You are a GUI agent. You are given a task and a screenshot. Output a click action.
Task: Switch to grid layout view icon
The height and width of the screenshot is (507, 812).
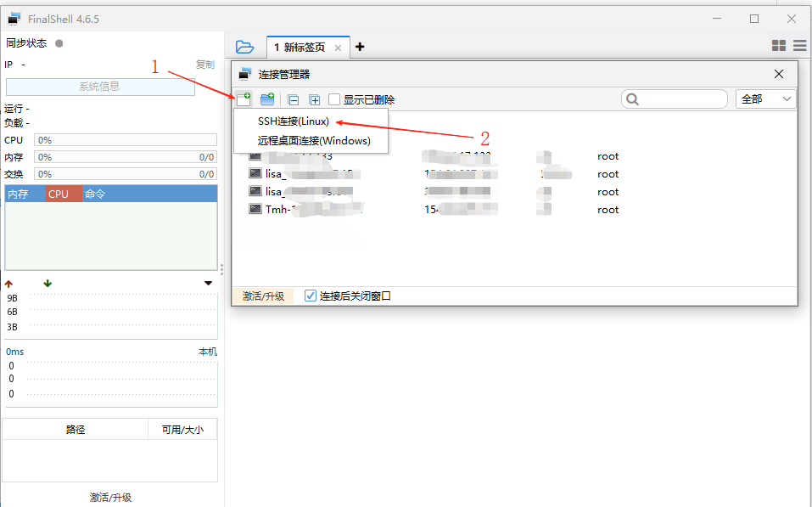[778, 46]
